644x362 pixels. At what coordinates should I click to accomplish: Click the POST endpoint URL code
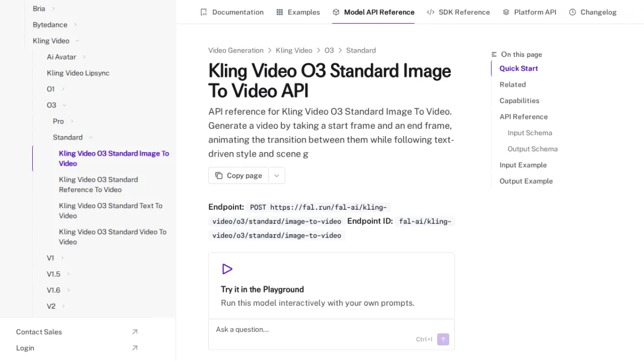[x=301, y=214]
